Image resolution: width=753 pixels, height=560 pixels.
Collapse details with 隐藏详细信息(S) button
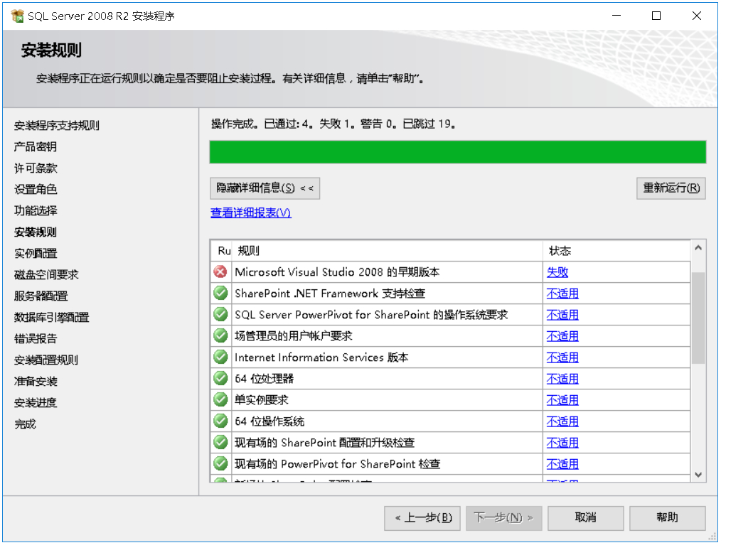tap(265, 188)
